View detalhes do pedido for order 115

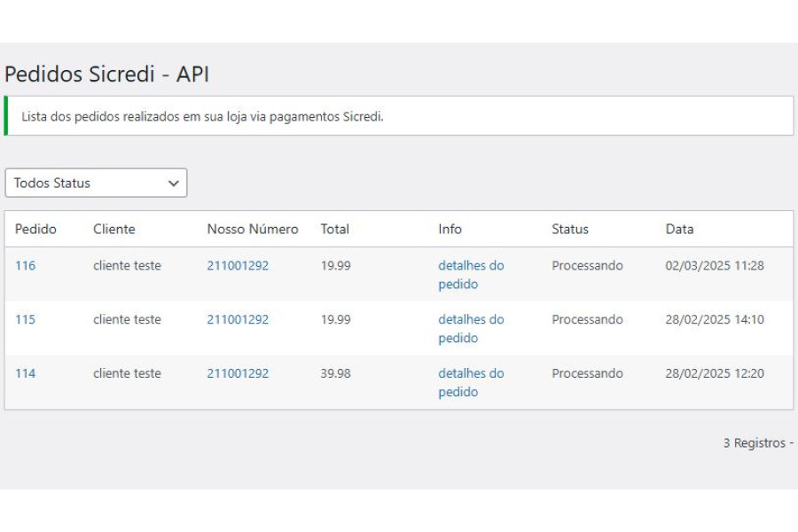pos(472,329)
